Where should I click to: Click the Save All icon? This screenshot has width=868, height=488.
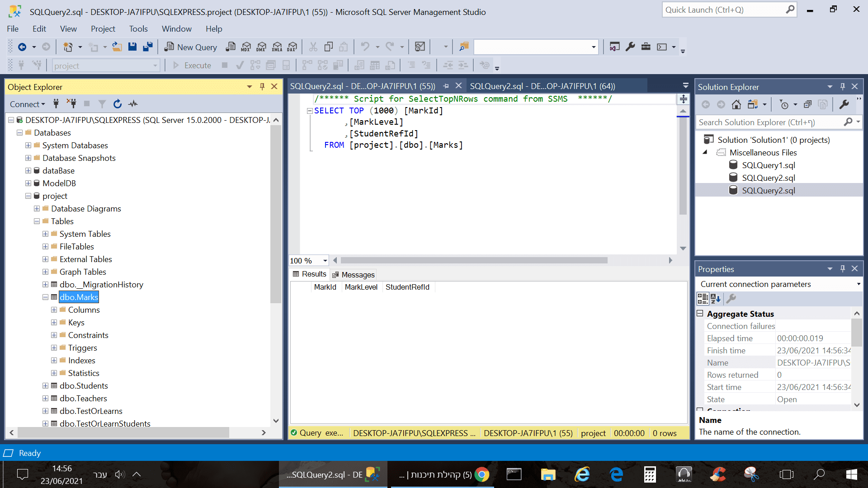point(147,47)
